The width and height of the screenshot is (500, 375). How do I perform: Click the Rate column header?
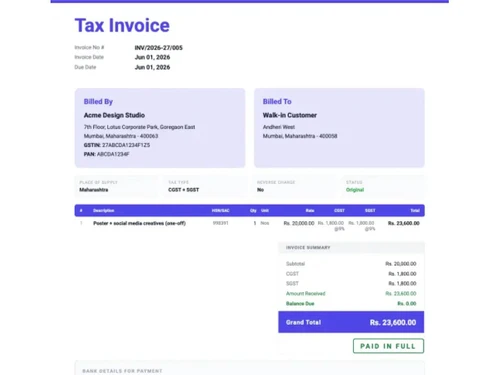point(310,211)
